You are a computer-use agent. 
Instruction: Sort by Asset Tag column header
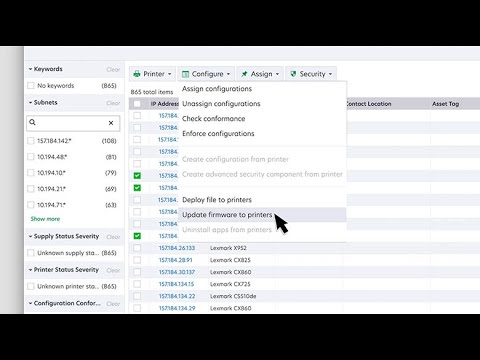[x=446, y=104]
